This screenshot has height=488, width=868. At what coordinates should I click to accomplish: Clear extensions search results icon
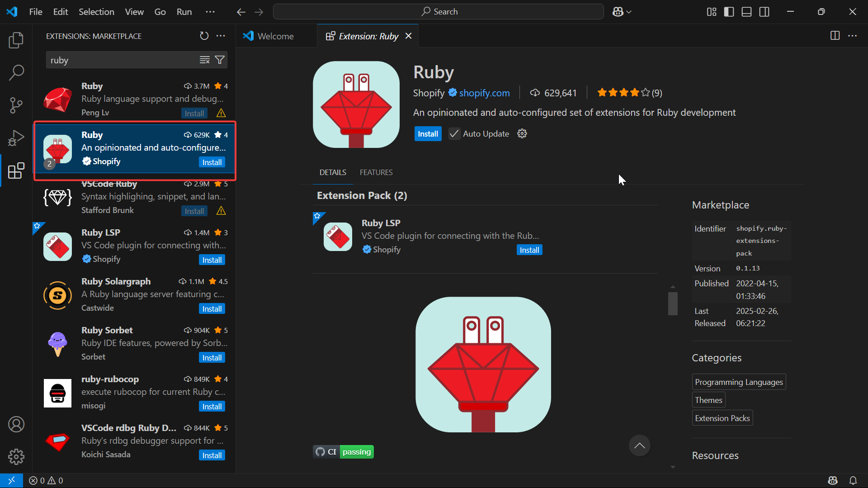pyautogui.click(x=205, y=60)
